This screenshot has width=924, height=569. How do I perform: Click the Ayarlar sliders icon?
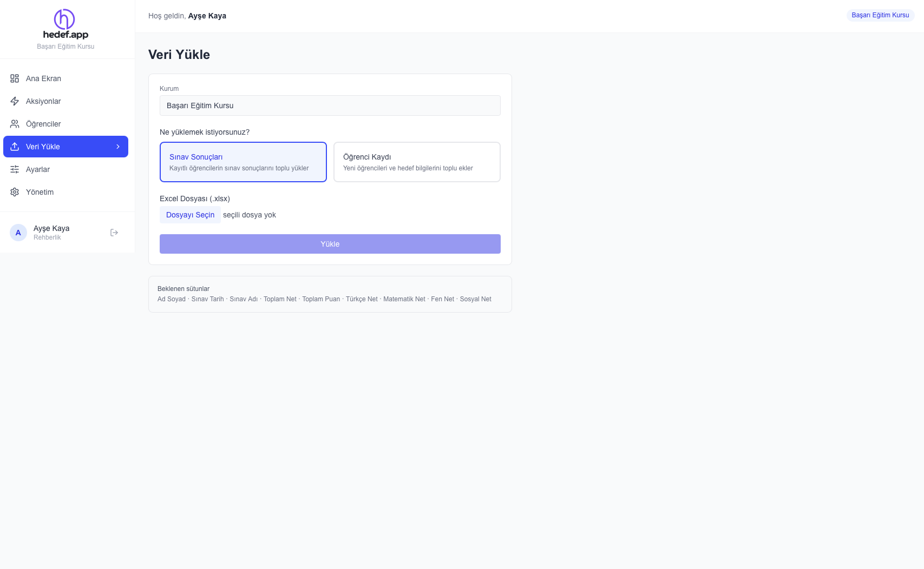(x=15, y=169)
